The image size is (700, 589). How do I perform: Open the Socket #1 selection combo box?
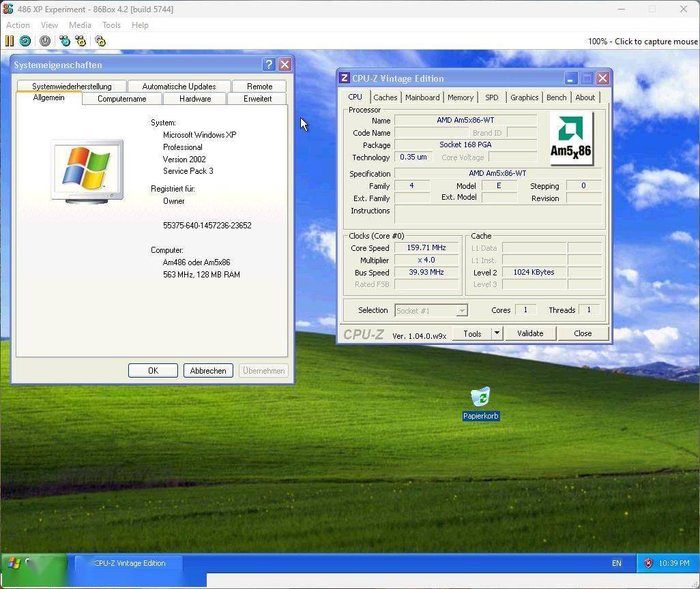pos(431,310)
